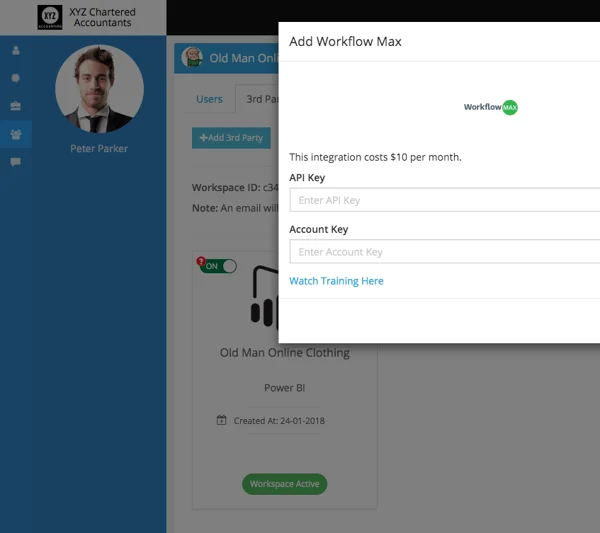
Task: Click the Note: An email will text
Action: click(235, 208)
